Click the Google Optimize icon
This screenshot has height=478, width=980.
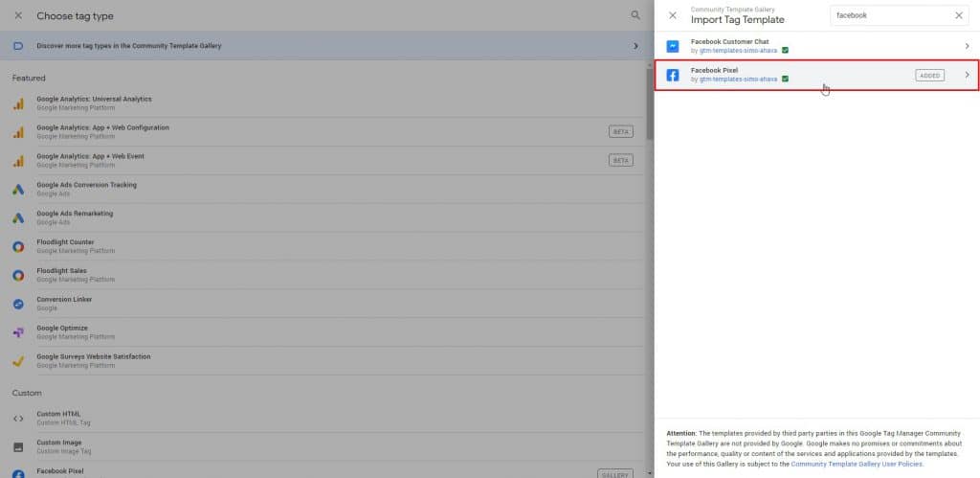(18, 332)
